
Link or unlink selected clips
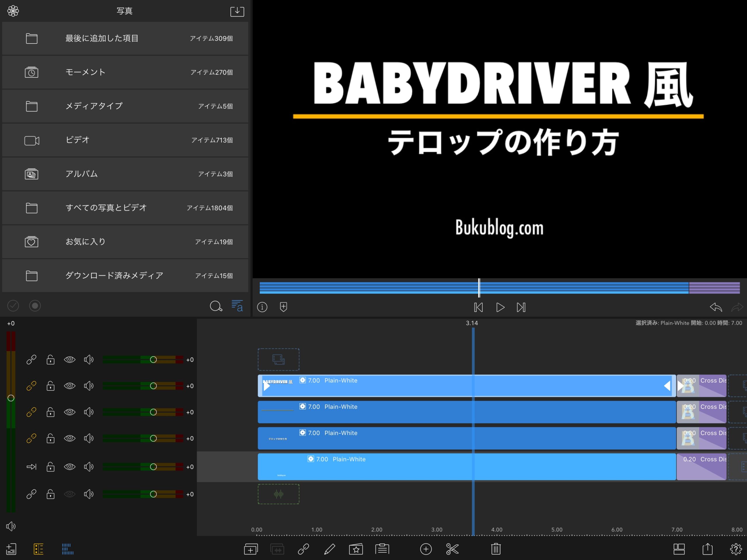[x=303, y=549]
